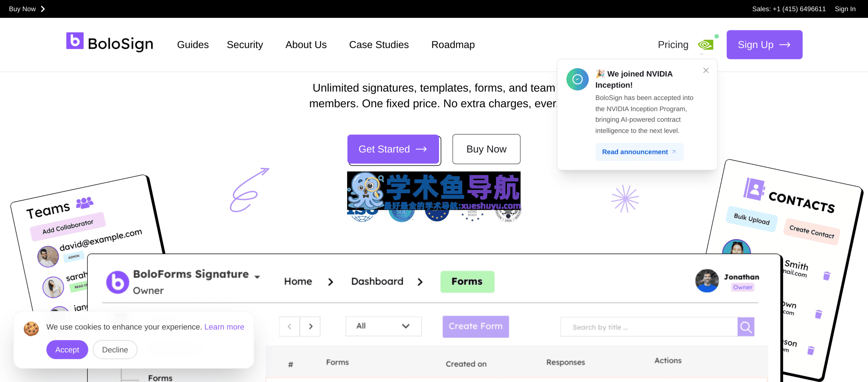Image resolution: width=868 pixels, height=382 pixels.
Task: Click the Dashboard breadcrumb
Action: 377,281
